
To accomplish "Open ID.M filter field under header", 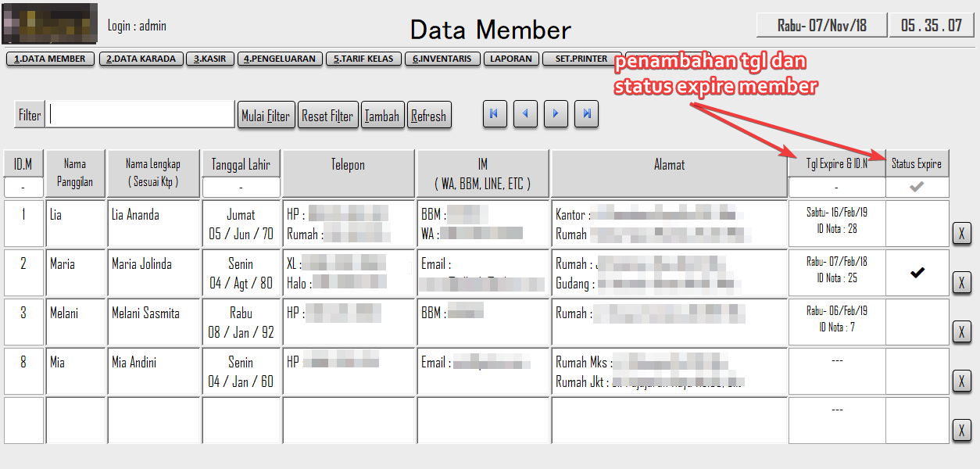I will [23, 188].
